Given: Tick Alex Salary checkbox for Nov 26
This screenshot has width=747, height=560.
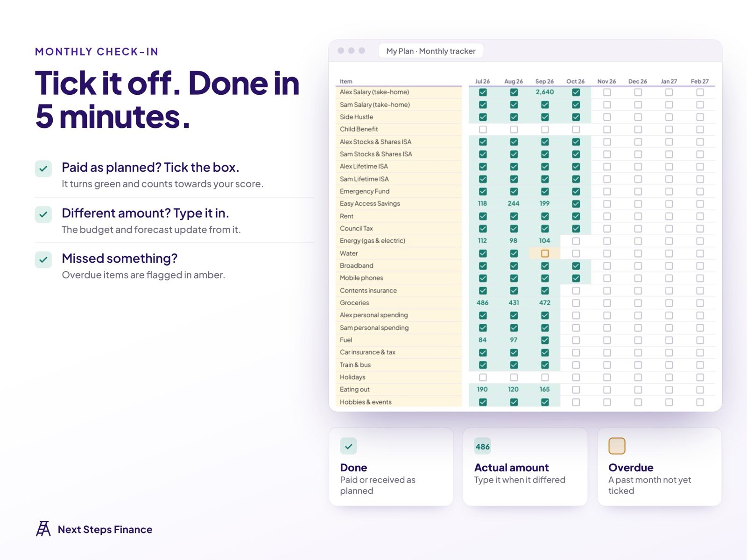Looking at the screenshot, I should point(607,92).
